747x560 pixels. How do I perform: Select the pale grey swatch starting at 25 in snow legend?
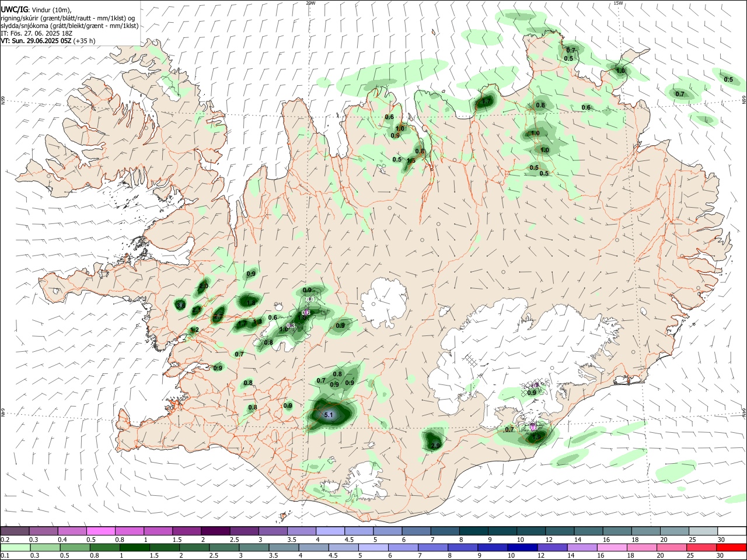[x=703, y=531]
